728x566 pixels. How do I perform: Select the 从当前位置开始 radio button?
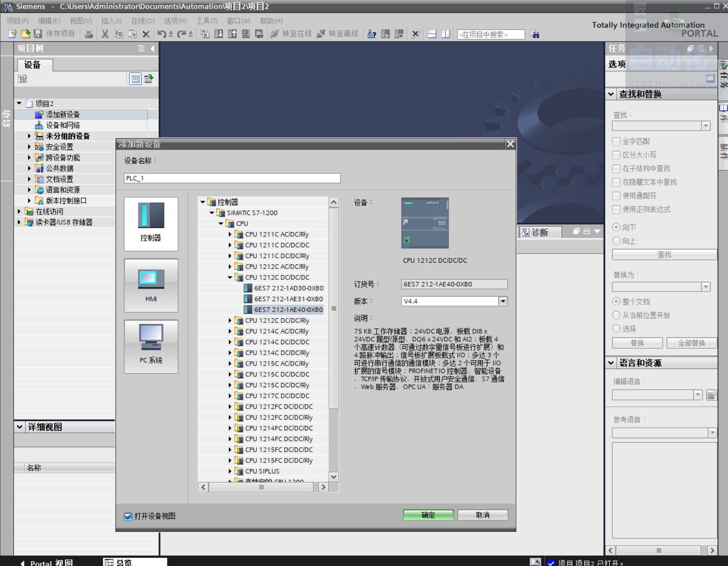coord(616,315)
